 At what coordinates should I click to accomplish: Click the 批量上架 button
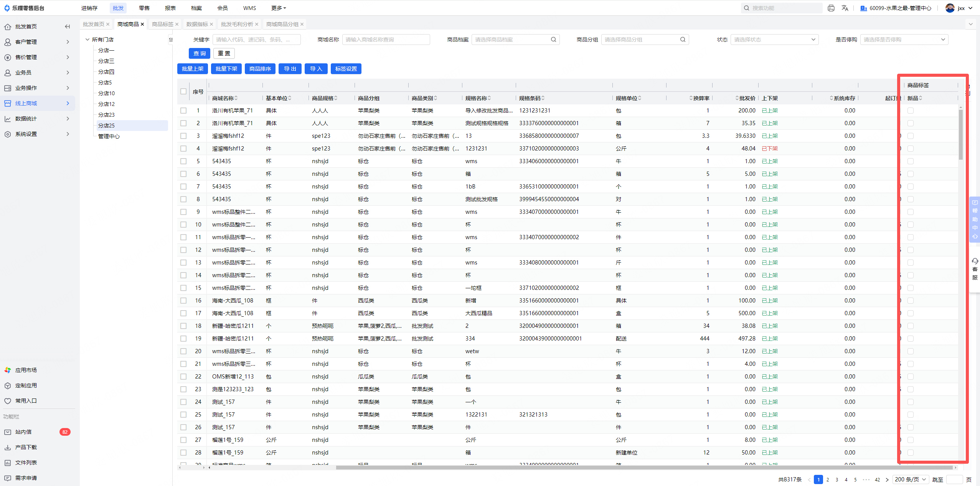point(193,69)
